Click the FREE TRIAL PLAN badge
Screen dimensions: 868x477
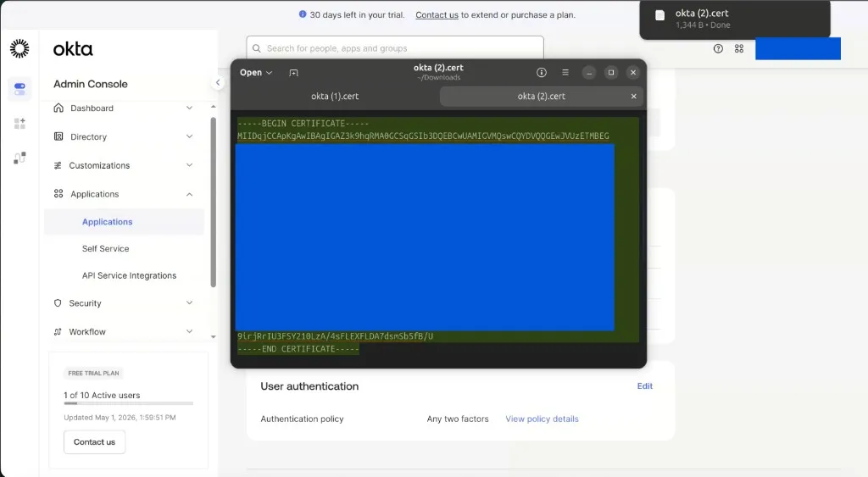(x=93, y=373)
